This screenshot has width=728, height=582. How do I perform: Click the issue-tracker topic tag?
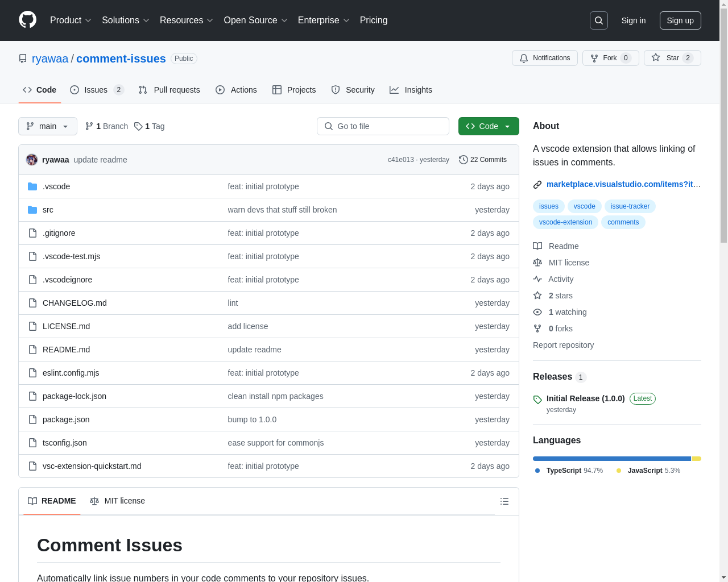[630, 206]
